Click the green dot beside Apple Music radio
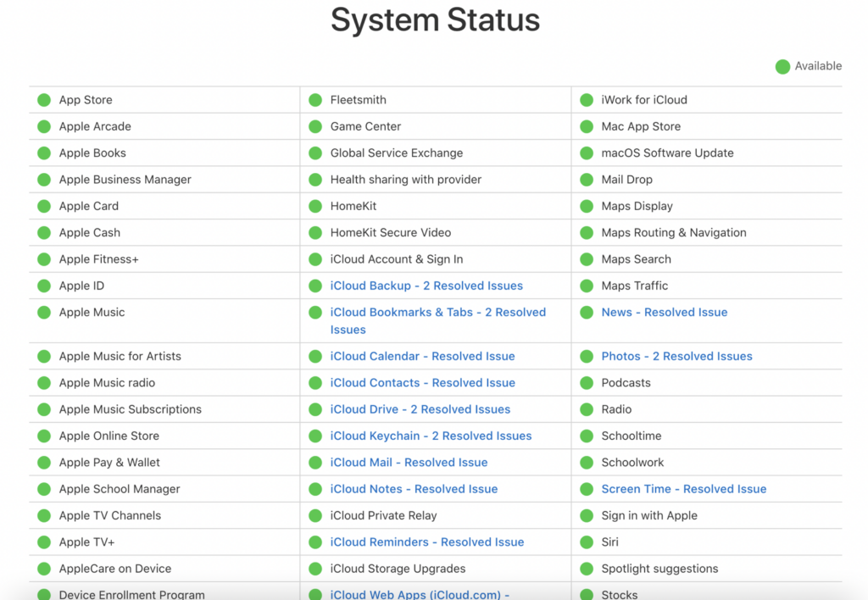 44,383
